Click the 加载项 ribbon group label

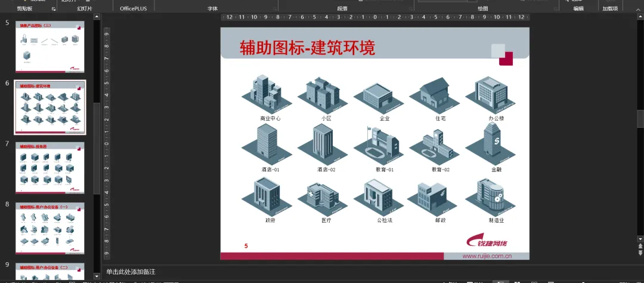coord(610,8)
